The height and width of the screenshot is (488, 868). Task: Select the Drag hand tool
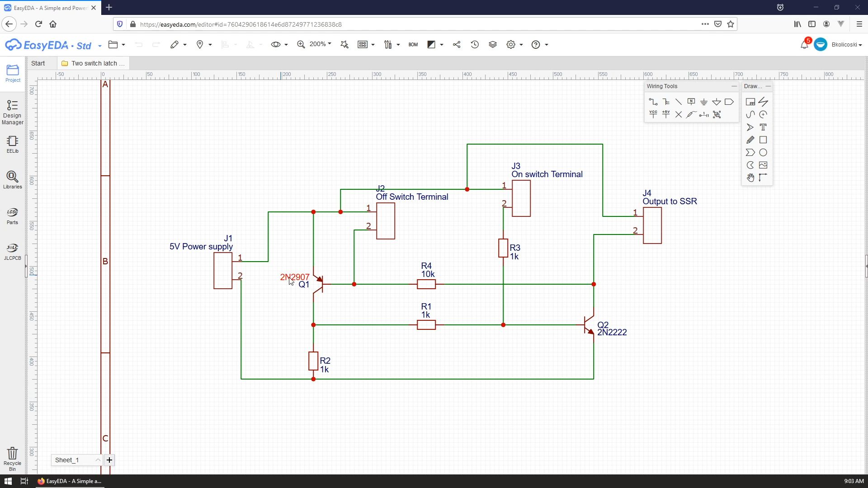click(x=750, y=178)
